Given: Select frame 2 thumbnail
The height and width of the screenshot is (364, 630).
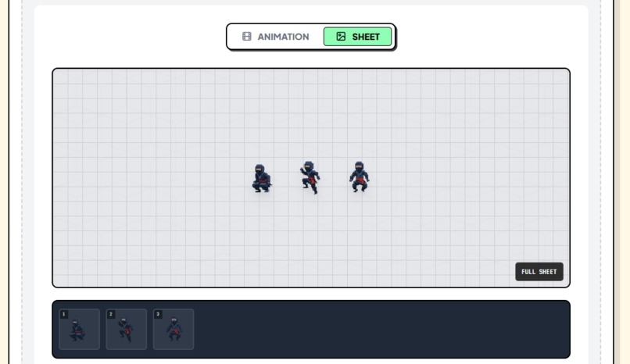Looking at the screenshot, I should tap(126, 329).
